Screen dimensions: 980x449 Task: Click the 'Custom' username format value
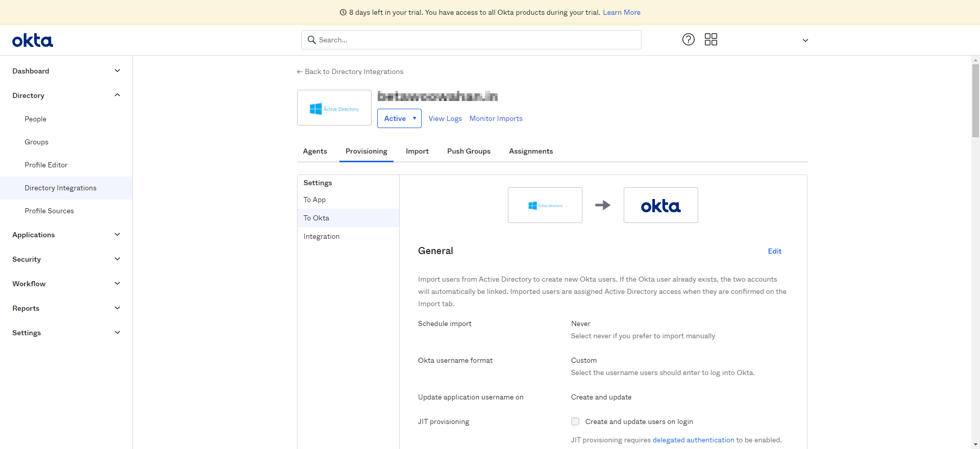coord(584,360)
